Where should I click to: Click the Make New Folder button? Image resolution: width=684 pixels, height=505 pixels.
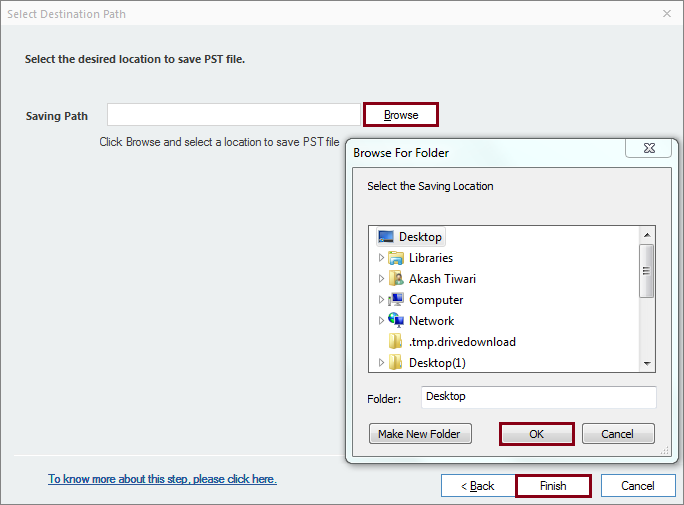click(x=420, y=434)
